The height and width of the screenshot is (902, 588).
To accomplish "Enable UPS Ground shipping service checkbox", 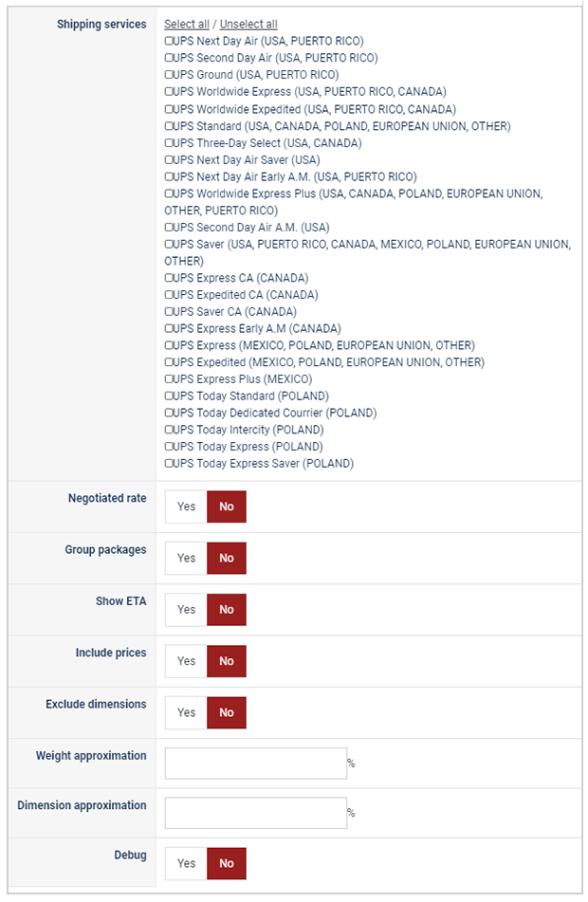I will 168,75.
